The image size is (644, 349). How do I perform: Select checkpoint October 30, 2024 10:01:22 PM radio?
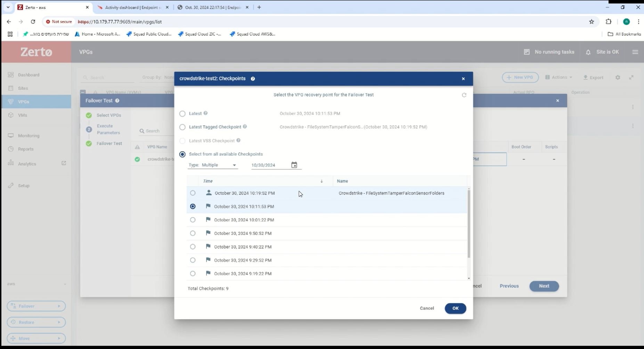pos(193,220)
